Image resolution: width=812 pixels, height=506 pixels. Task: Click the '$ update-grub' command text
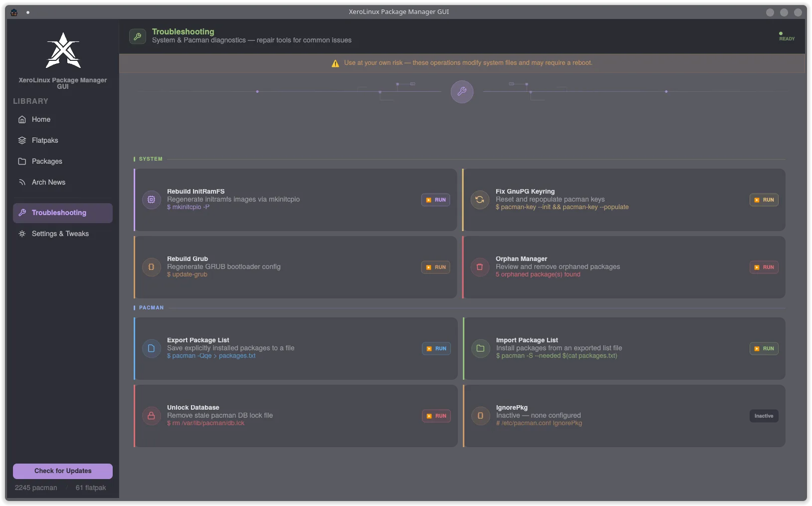click(187, 274)
